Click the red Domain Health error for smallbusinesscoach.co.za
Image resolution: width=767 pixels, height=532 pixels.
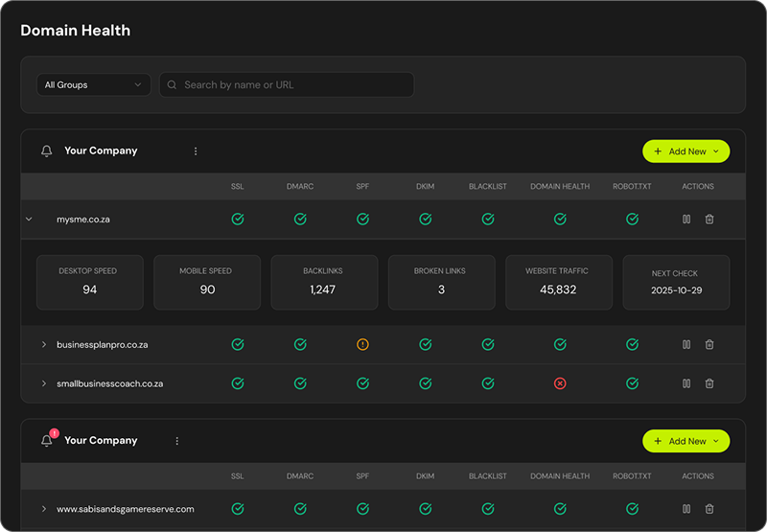tap(560, 383)
